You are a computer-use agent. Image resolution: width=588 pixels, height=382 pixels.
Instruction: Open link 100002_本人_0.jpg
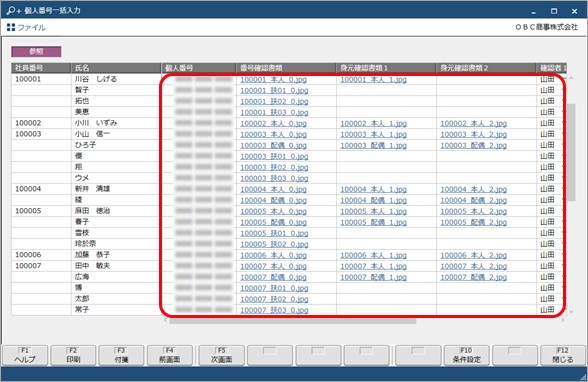[x=273, y=123]
